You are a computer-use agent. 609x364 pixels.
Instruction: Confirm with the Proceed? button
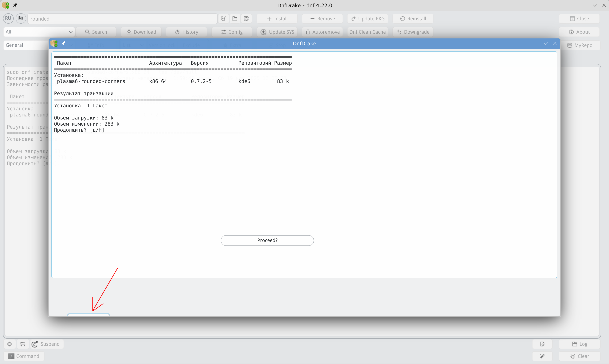[x=267, y=240]
